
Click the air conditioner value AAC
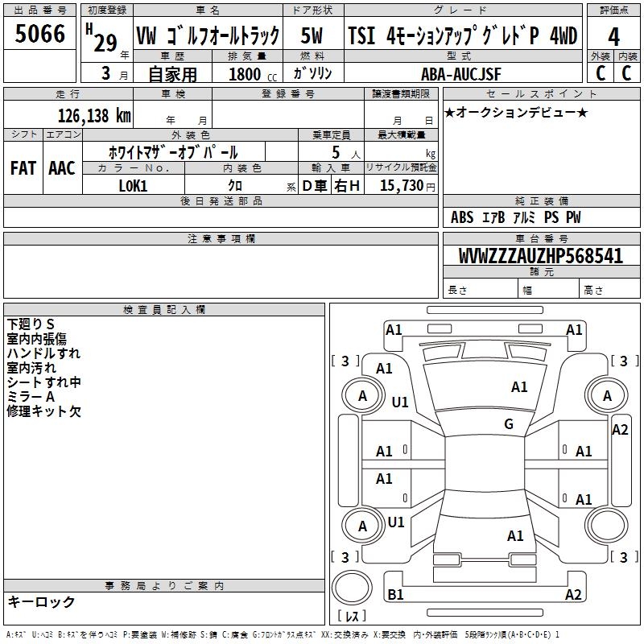(62, 168)
